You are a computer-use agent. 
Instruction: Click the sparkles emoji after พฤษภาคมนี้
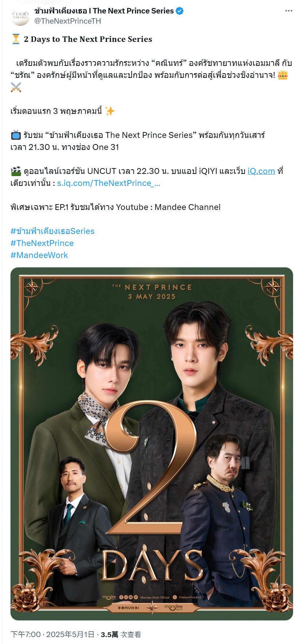[110, 111]
